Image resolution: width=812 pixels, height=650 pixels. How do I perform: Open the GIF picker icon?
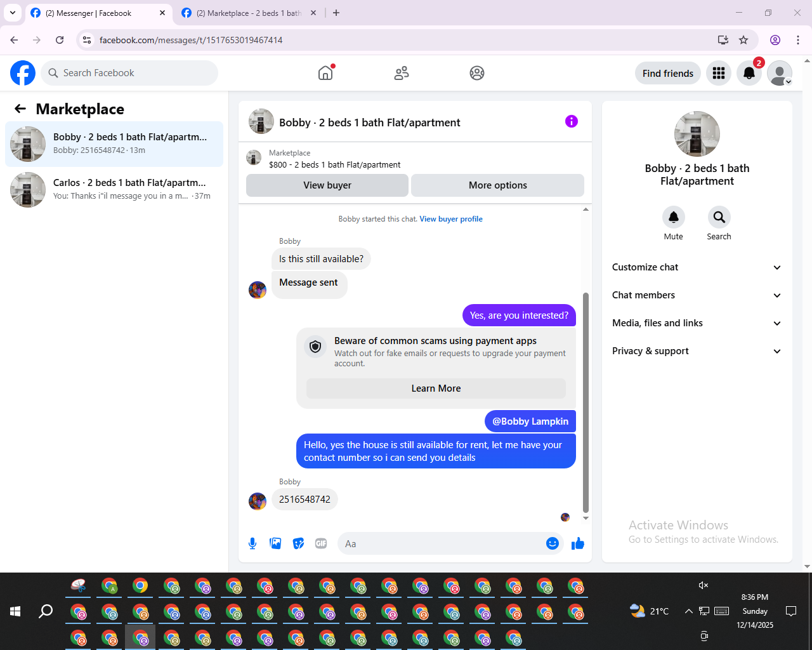pyautogui.click(x=321, y=543)
